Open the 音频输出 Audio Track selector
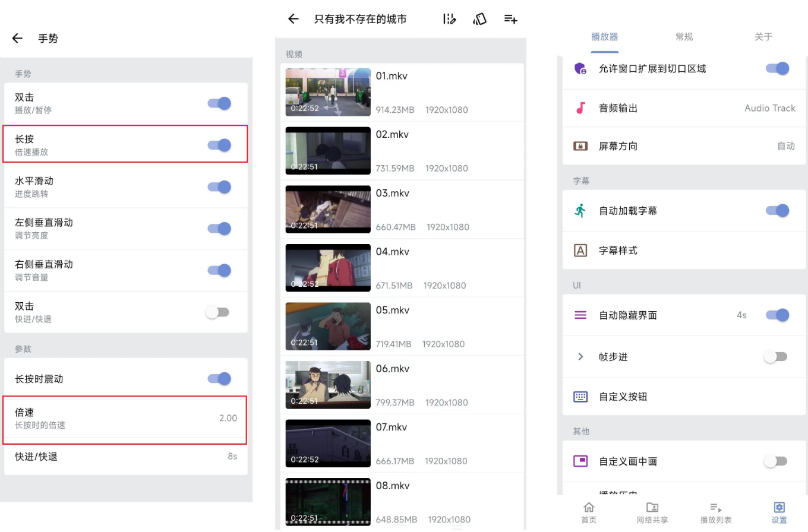This screenshot has height=532, width=808. pyautogui.click(x=683, y=108)
